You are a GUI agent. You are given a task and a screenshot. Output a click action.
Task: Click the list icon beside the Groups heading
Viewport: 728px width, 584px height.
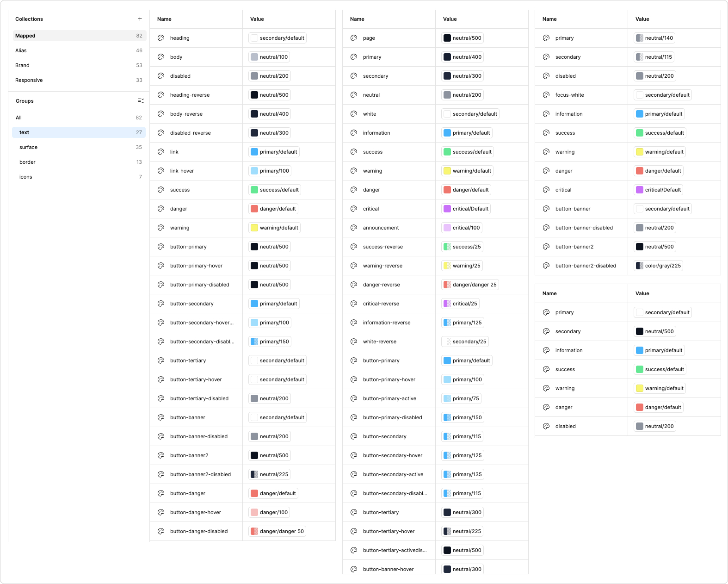click(141, 101)
